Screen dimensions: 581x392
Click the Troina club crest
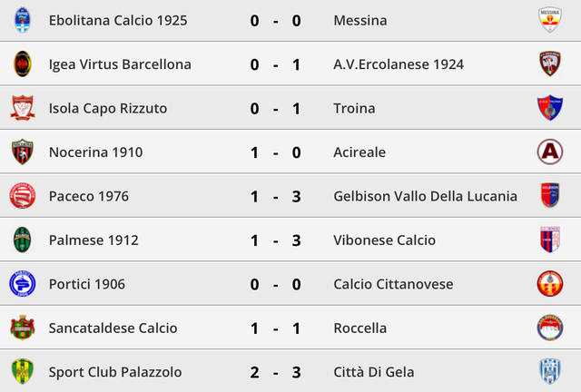click(550, 108)
